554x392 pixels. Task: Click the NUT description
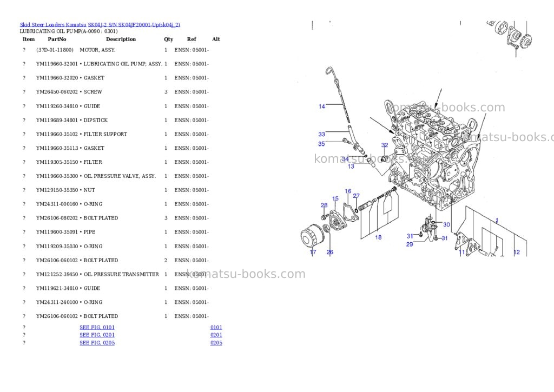89,190
